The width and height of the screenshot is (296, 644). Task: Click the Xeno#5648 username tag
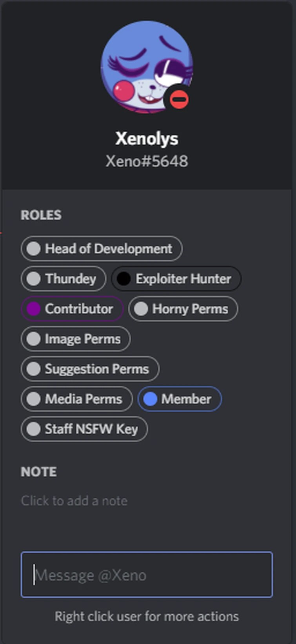[x=147, y=161]
